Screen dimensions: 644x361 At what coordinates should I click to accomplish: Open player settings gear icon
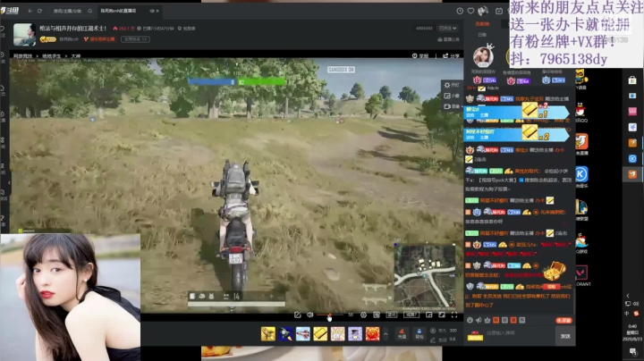click(x=363, y=315)
